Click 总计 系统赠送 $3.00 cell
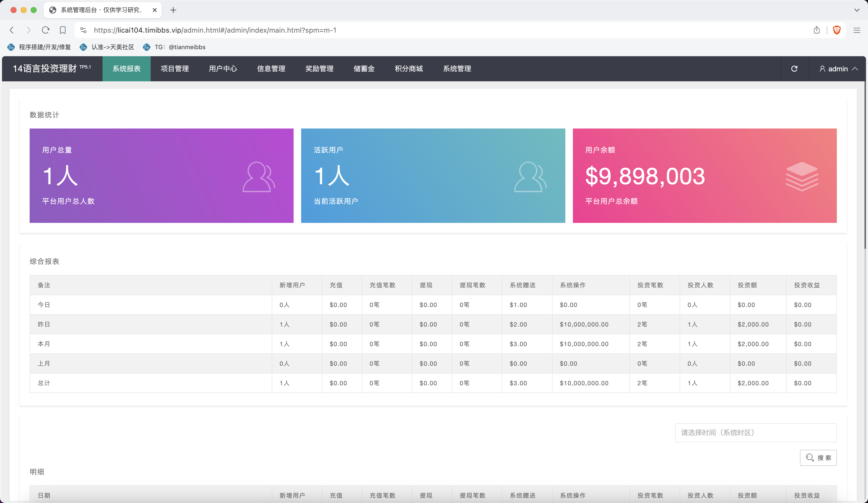The image size is (868, 503). pyautogui.click(x=527, y=383)
